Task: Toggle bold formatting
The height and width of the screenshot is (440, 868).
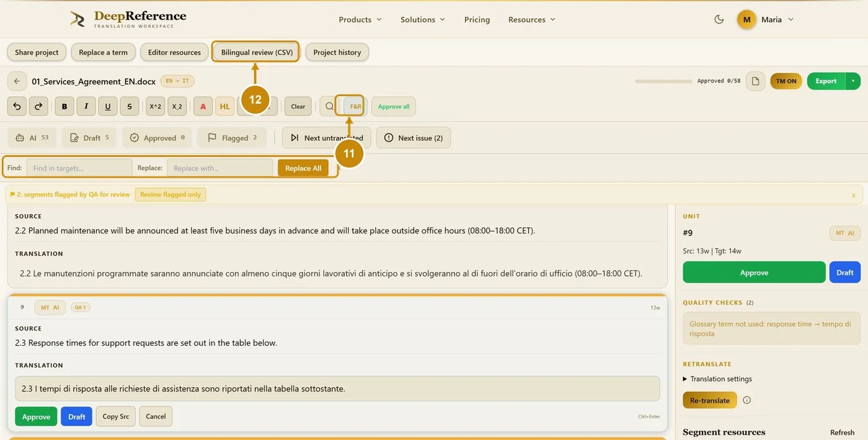Action: 64,106
